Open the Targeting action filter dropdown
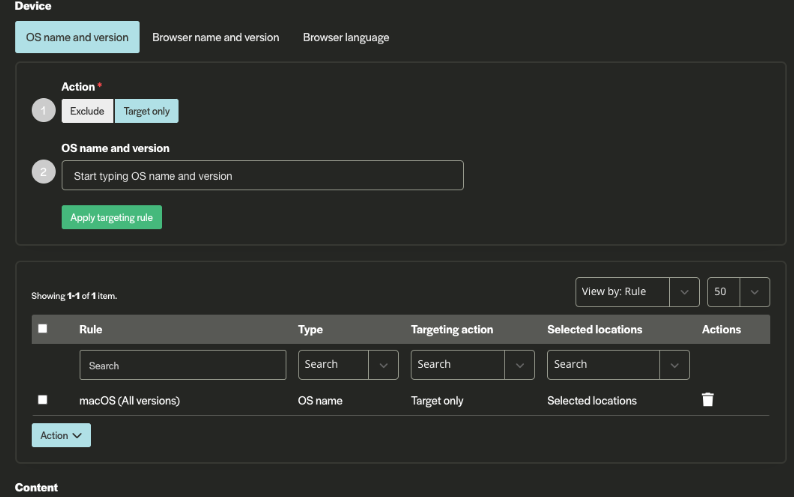The width and height of the screenshot is (794, 497). 472,365
